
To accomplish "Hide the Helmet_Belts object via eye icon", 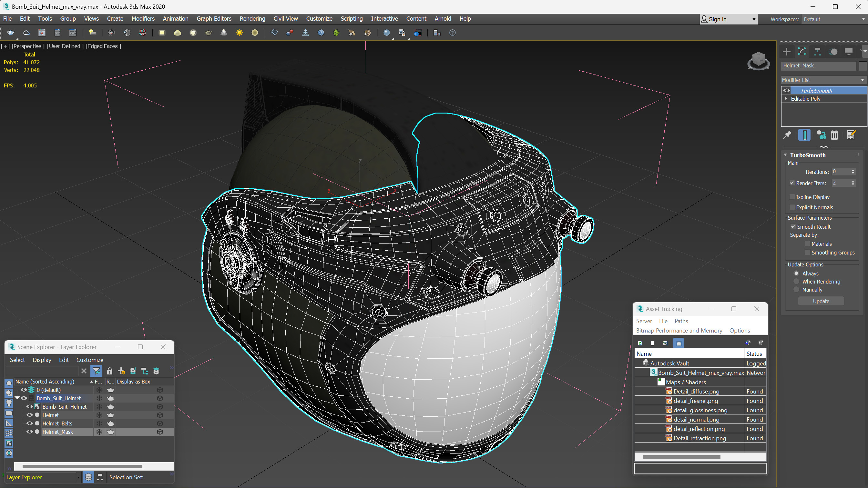I will point(30,423).
